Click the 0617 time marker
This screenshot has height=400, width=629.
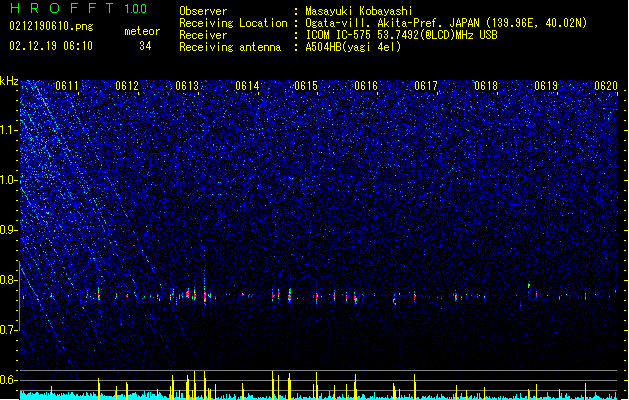426,86
